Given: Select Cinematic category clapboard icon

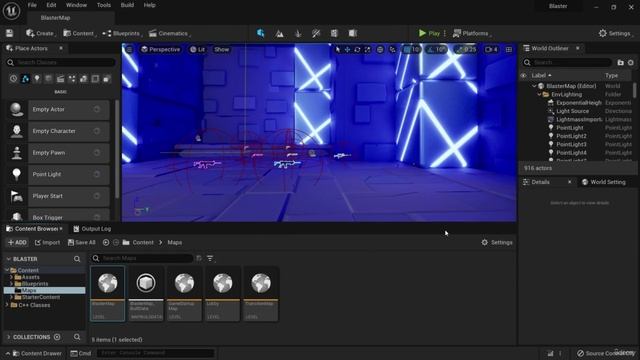Looking at the screenshot, I should 60,79.
